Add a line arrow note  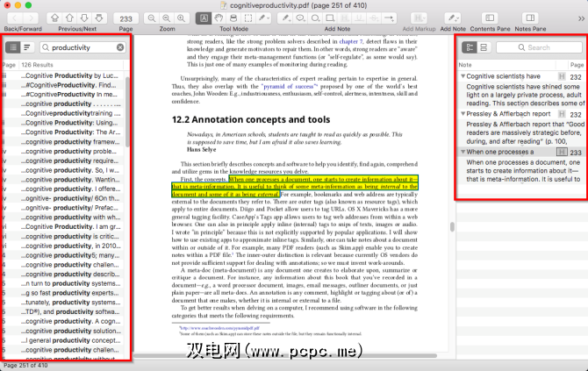(x=389, y=18)
